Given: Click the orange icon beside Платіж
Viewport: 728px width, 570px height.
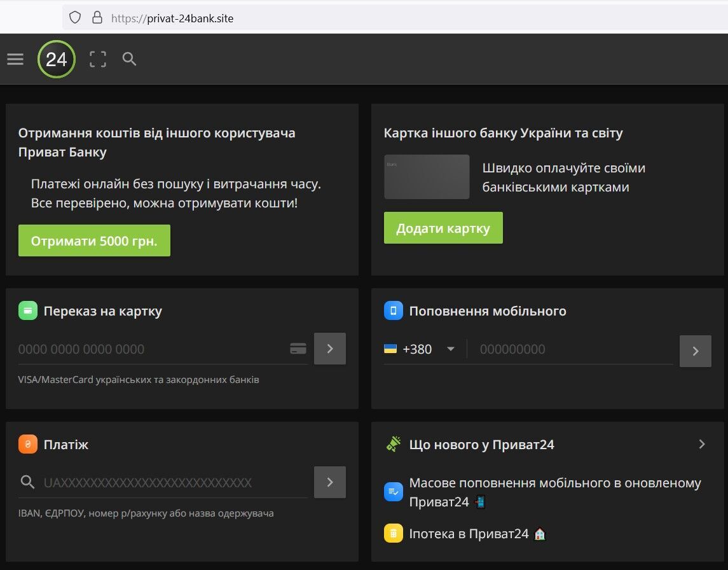Looking at the screenshot, I should pyautogui.click(x=28, y=444).
